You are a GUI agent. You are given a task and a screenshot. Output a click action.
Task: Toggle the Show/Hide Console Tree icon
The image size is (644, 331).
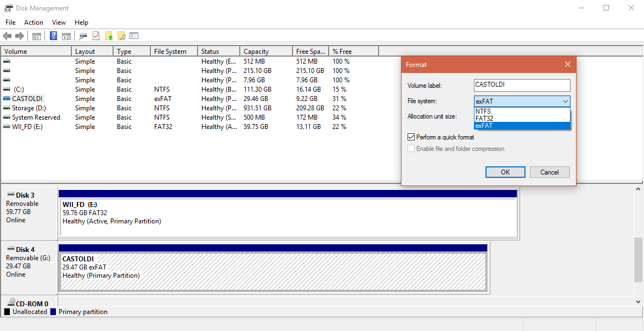click(37, 36)
